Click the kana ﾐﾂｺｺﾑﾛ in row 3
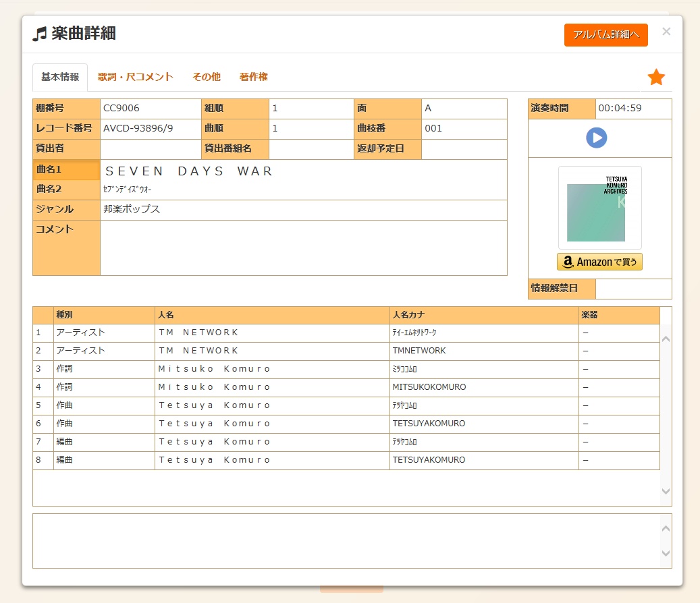Image resolution: width=700 pixels, height=603 pixels. click(404, 370)
